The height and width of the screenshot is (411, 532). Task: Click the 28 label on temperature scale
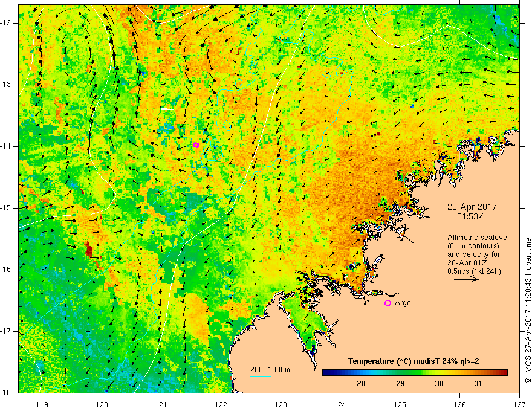tap(362, 384)
